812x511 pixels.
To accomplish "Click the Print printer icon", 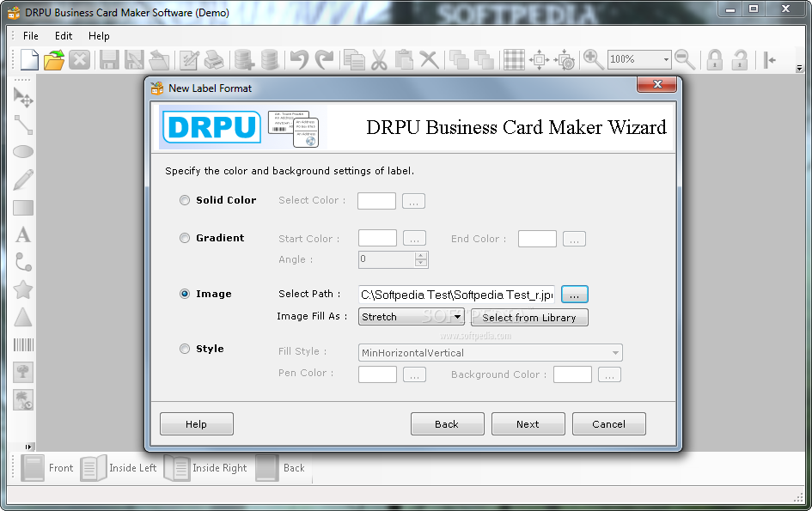I will coord(214,59).
